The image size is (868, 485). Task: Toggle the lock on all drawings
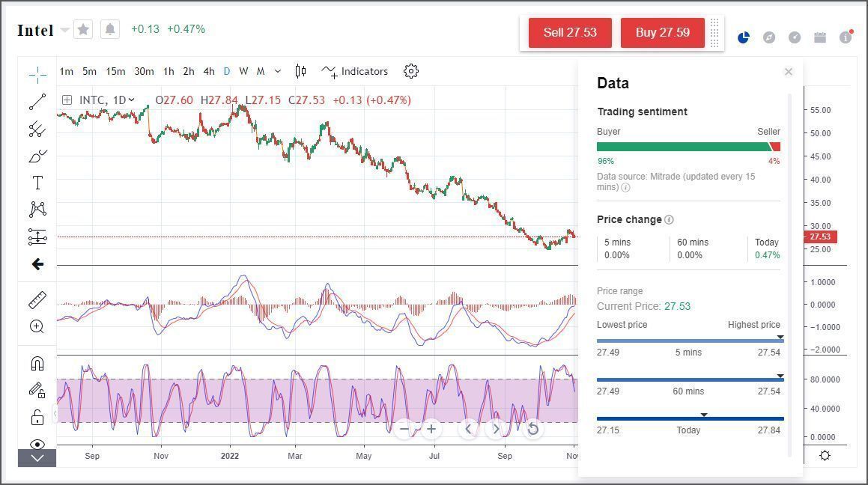pos(36,415)
